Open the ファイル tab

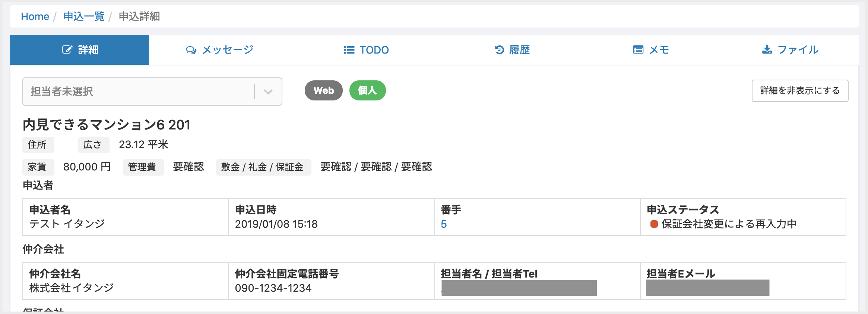(x=790, y=50)
